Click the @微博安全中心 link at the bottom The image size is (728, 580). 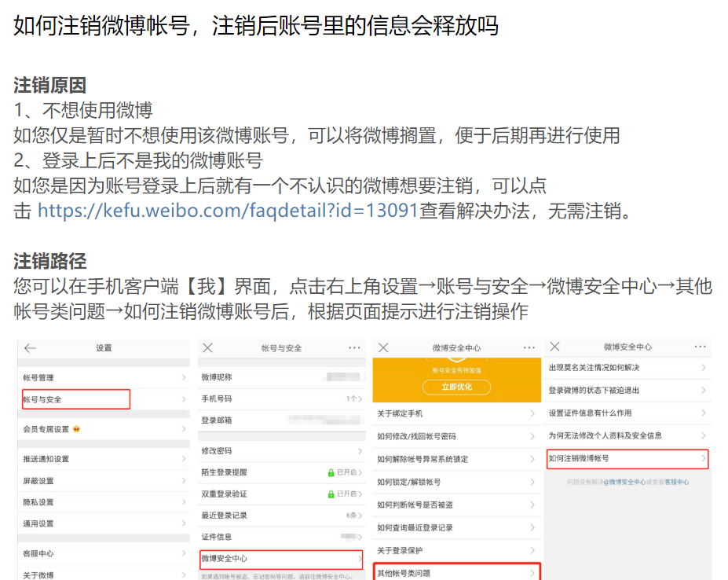pyautogui.click(x=624, y=483)
